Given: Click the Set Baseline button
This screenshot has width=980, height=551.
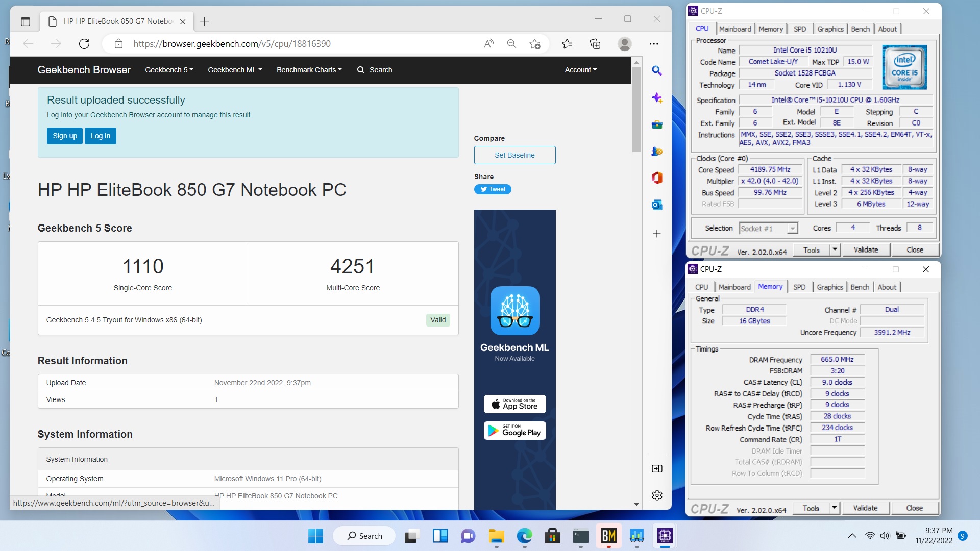Looking at the screenshot, I should [514, 155].
